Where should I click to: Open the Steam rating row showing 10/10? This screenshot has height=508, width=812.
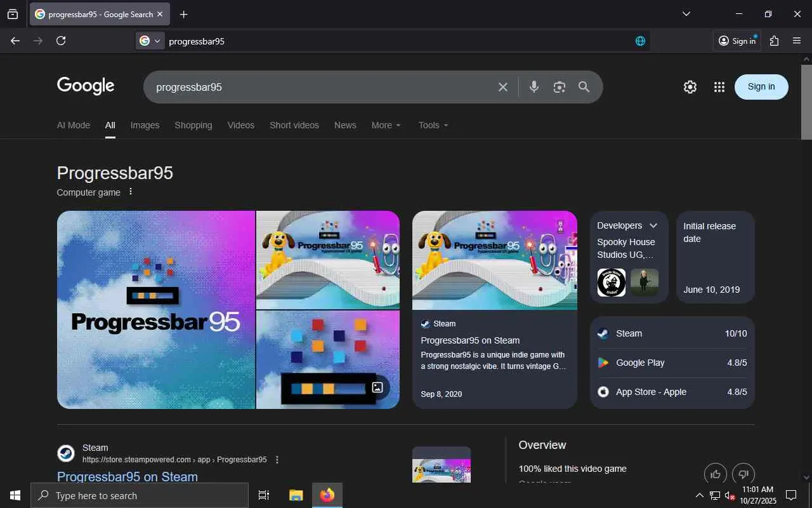(672, 333)
